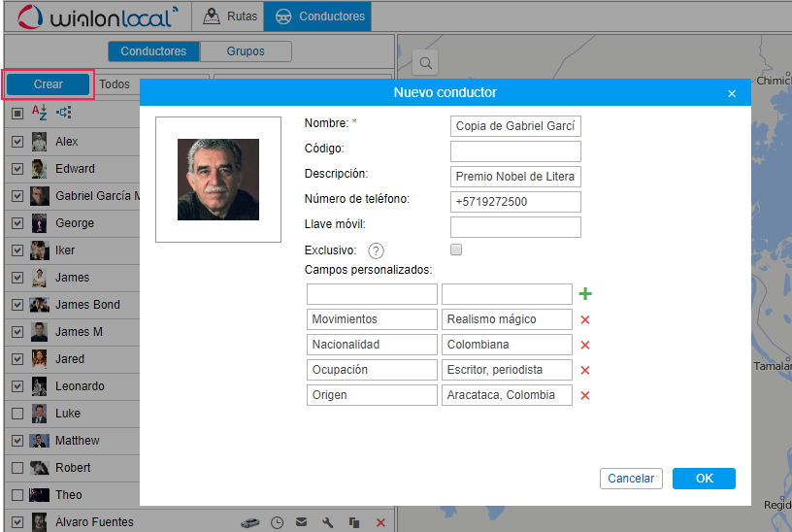Edit the Colombiana value field

coord(507,345)
